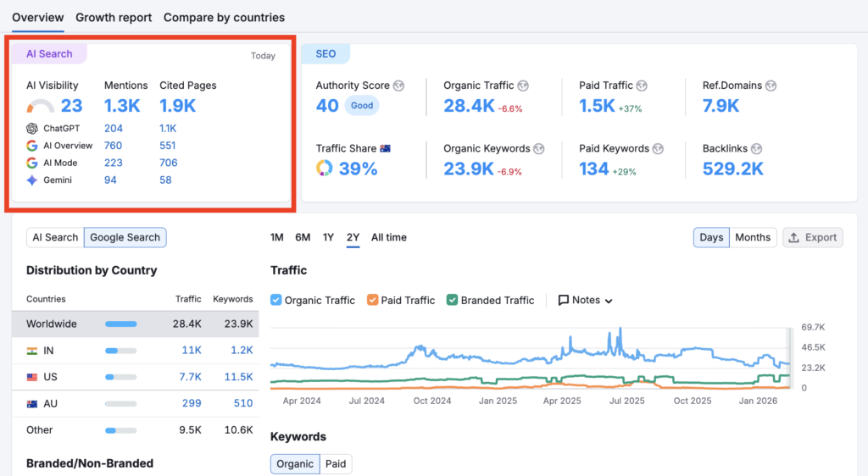The image size is (868, 476).
Task: Click the globe icon next to Organic Keywords
Action: (539, 149)
